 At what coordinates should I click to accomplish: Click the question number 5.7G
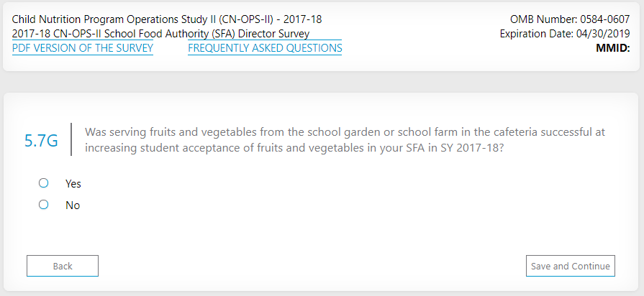(x=41, y=141)
